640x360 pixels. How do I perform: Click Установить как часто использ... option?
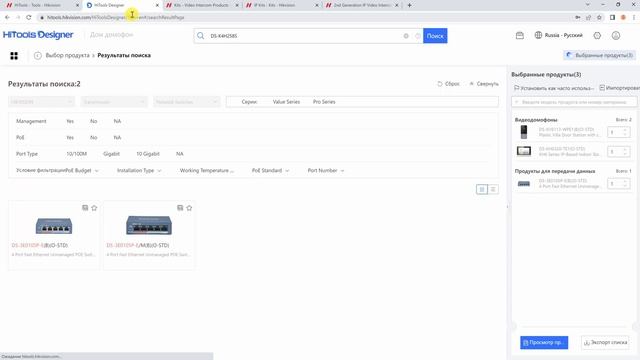(553, 88)
